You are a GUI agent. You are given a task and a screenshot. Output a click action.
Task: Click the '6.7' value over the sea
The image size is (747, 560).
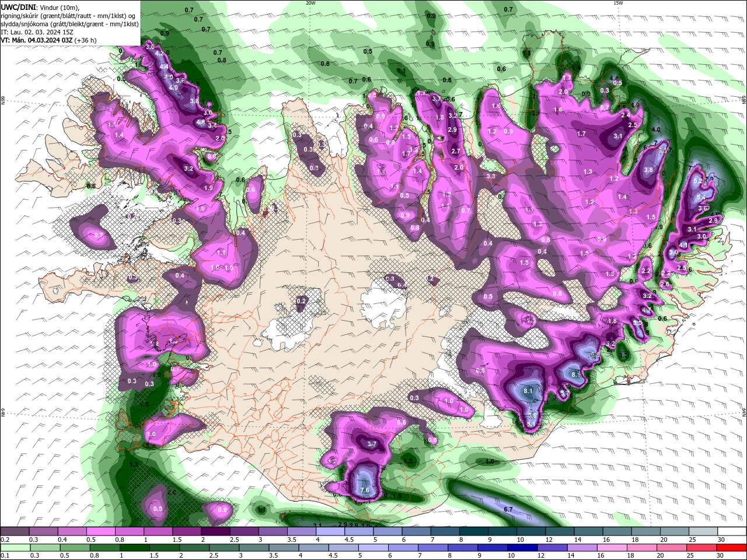point(508,509)
